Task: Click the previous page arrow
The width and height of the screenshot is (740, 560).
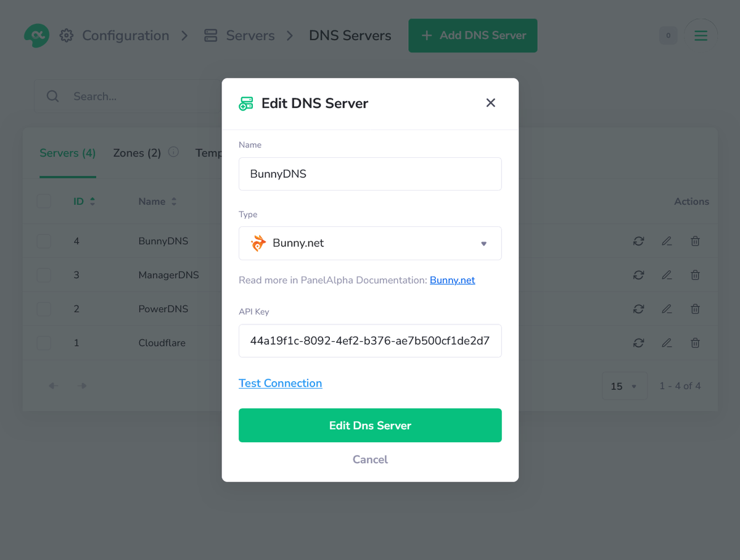Action: coord(54,386)
